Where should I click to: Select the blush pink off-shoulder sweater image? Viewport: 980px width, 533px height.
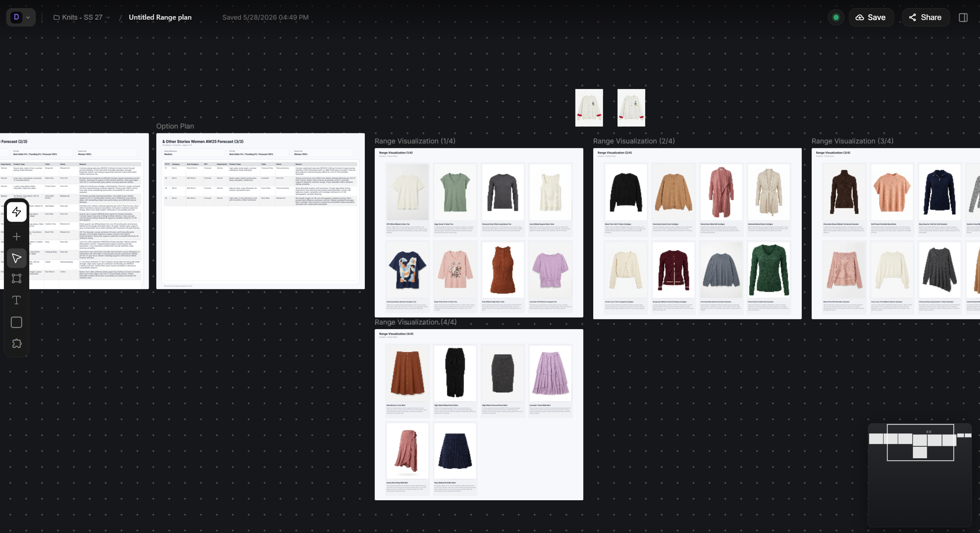click(844, 270)
